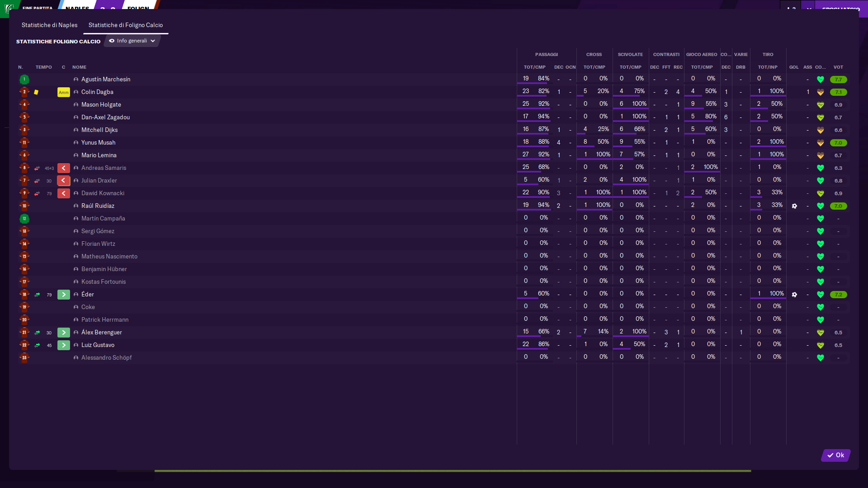Click Yunus Musah's orange condition heart icon
Image resolution: width=868 pixels, height=488 pixels.
[820, 143]
